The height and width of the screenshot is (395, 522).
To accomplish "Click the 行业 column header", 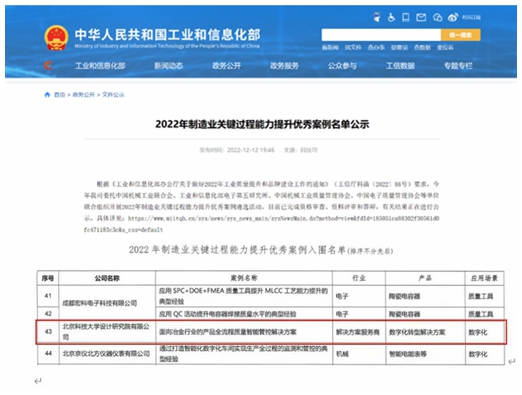I will [359, 278].
